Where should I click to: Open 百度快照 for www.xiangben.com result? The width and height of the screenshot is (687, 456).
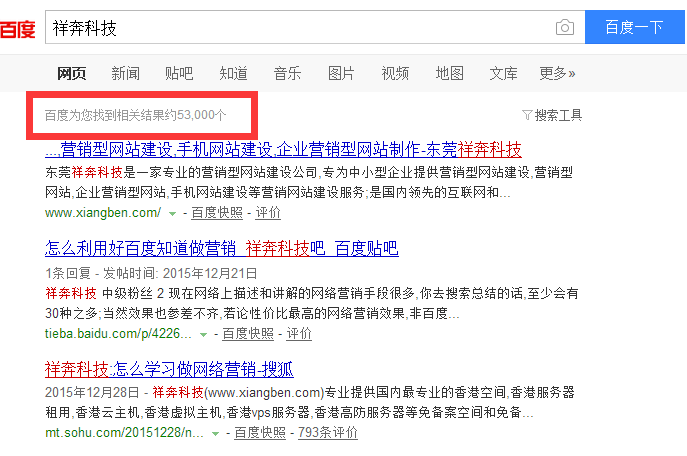[x=217, y=213]
